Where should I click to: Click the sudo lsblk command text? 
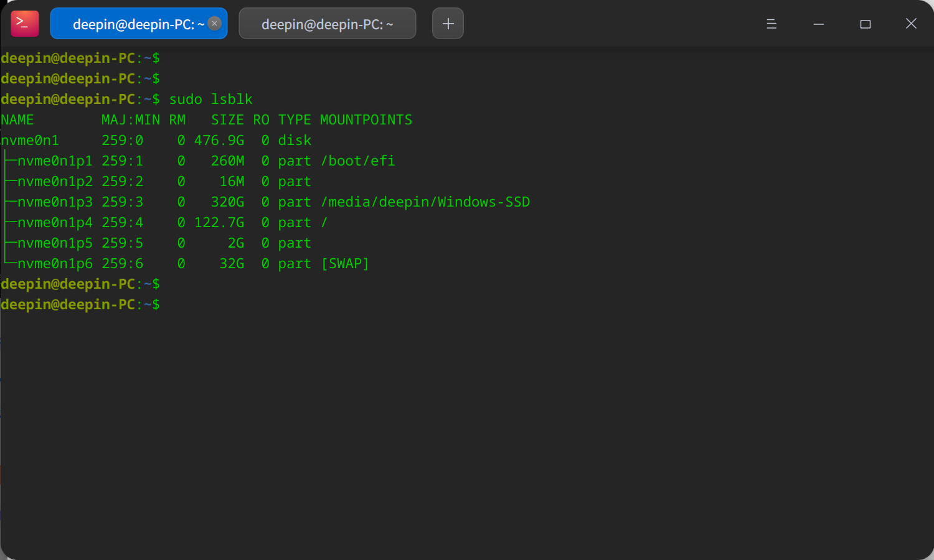point(209,99)
